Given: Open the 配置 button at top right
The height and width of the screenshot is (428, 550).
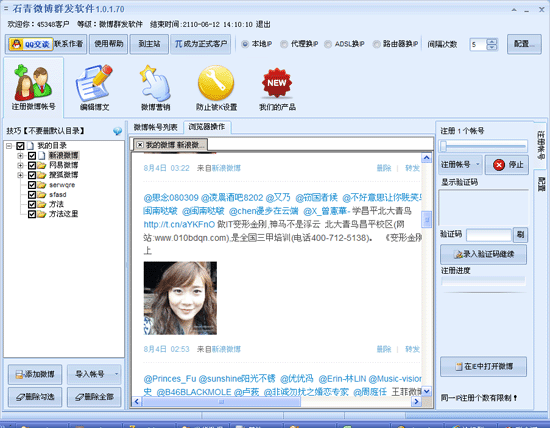Looking at the screenshot, I should coord(524,44).
